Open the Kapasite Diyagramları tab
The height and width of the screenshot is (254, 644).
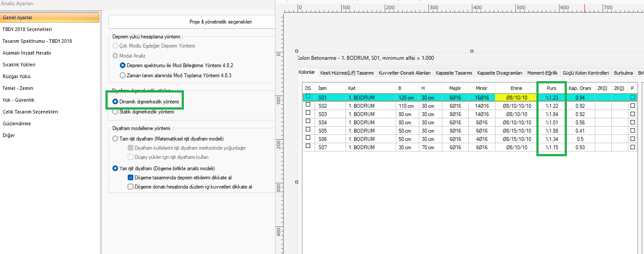499,73
